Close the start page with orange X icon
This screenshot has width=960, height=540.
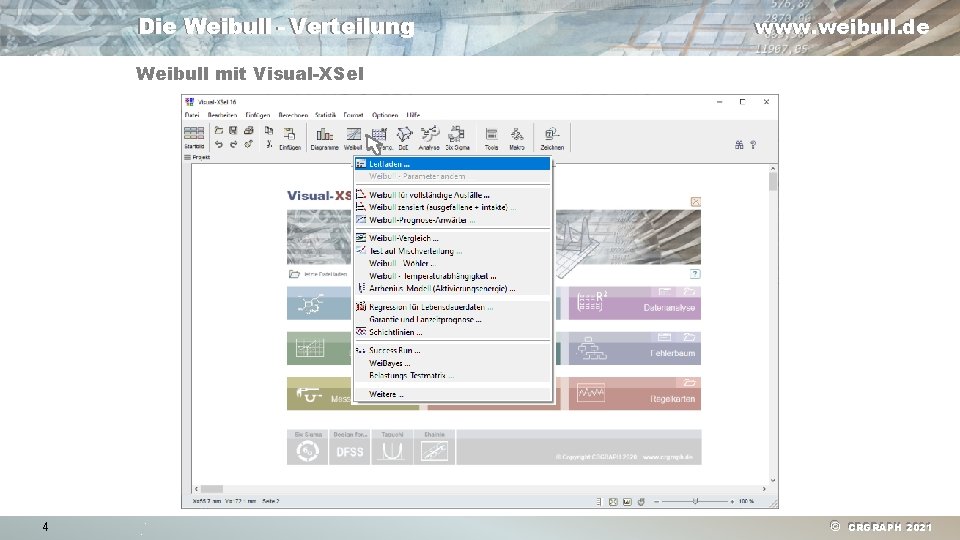(x=696, y=201)
